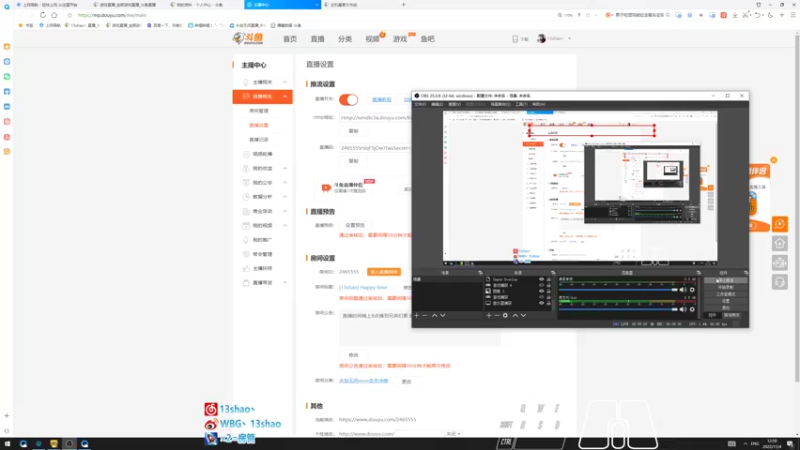Toggle visibility of last source in list
The height and width of the screenshot is (450, 800).
click(x=541, y=303)
